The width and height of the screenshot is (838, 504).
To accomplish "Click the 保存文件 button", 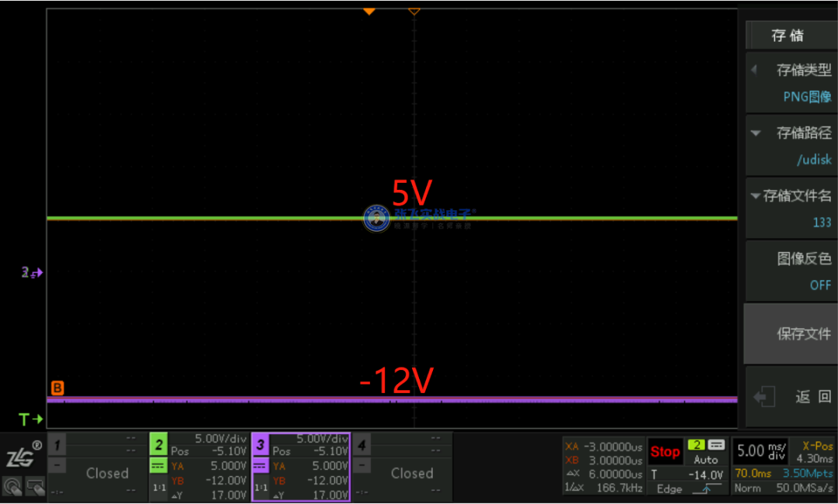I will pyautogui.click(x=790, y=333).
